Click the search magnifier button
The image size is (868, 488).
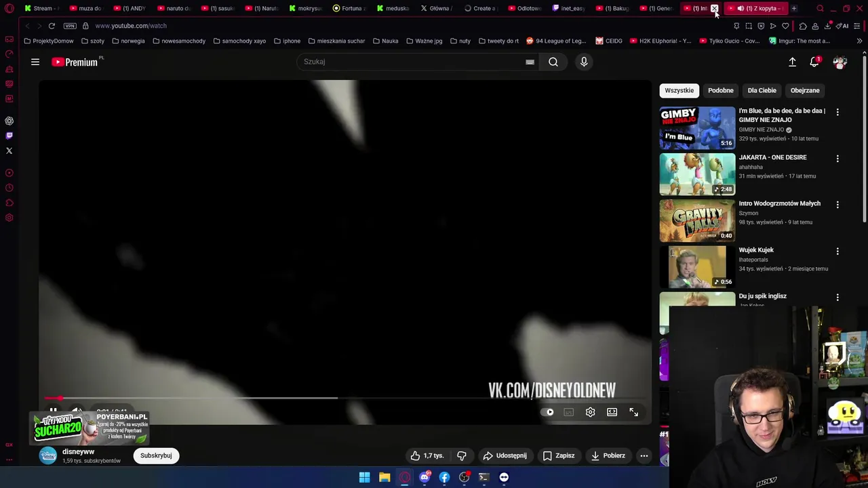click(553, 62)
